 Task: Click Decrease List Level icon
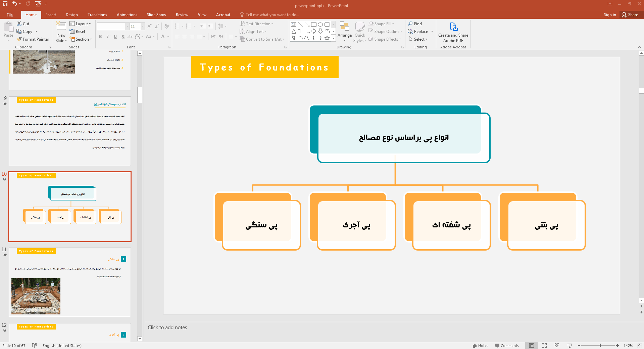tap(203, 26)
